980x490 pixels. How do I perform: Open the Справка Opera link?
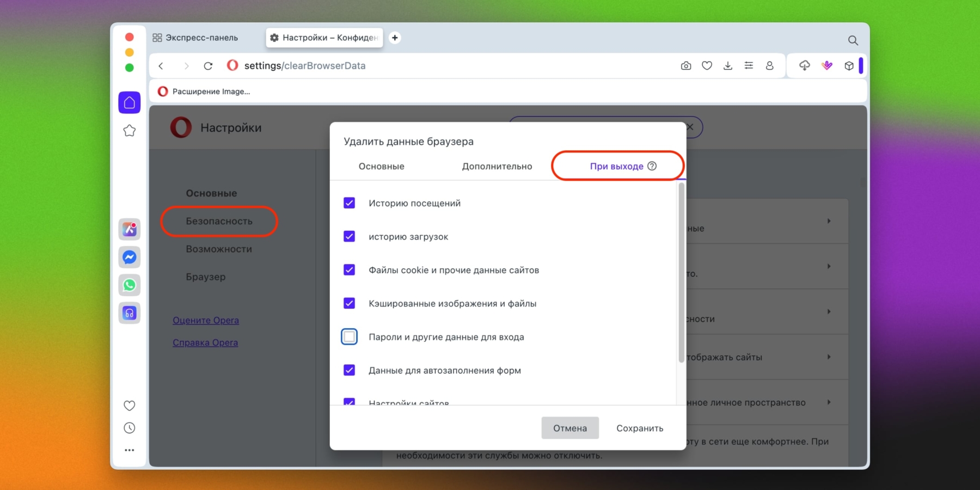205,342
